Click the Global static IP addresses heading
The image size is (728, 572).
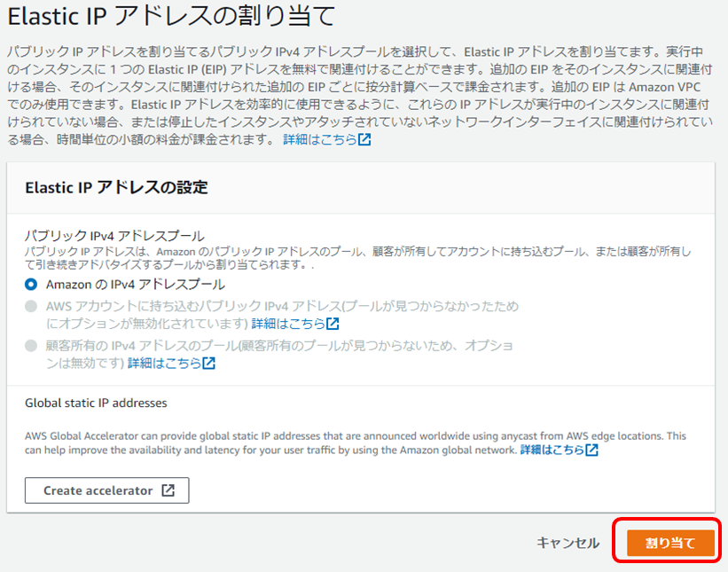pyautogui.click(x=96, y=403)
